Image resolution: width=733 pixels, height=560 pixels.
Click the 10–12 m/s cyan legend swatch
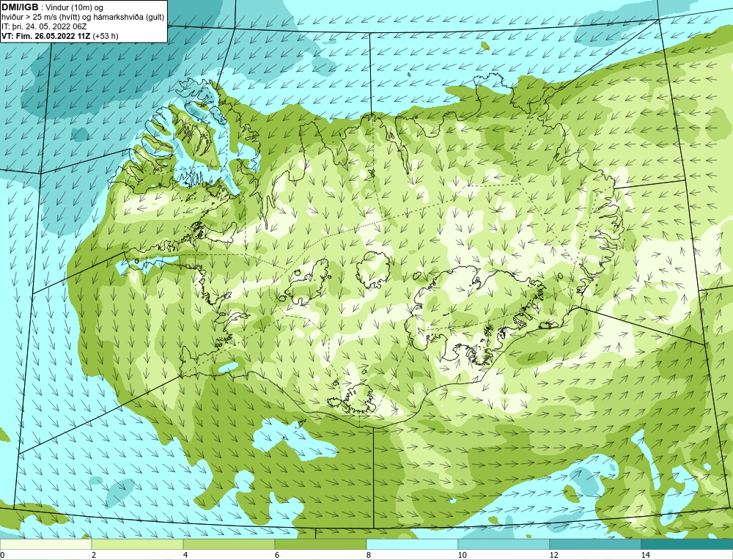tap(504, 544)
